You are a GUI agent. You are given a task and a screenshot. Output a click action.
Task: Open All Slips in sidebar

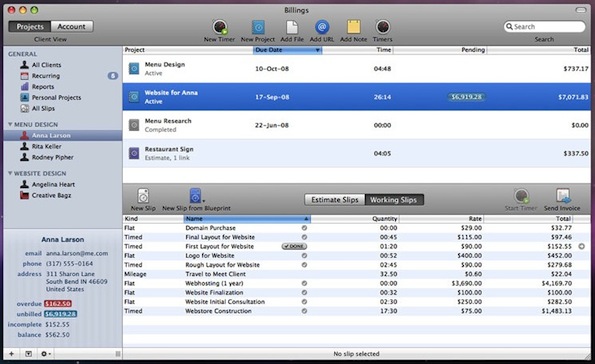click(43, 109)
